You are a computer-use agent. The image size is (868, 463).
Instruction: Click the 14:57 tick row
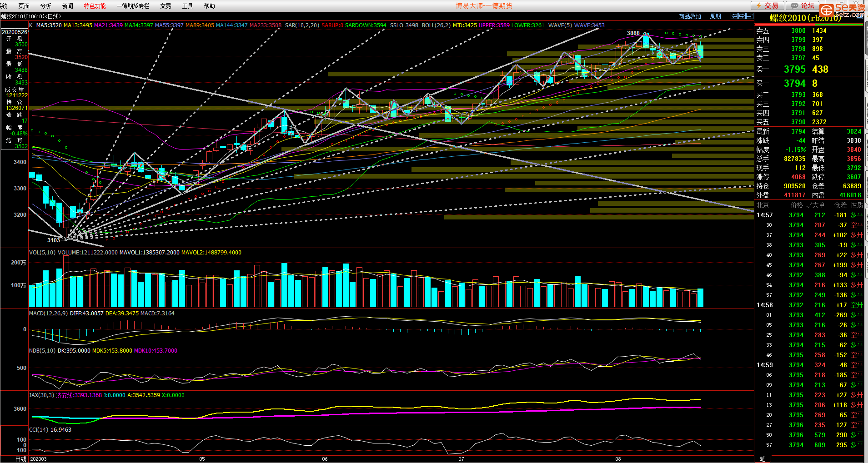pyautogui.click(x=809, y=215)
